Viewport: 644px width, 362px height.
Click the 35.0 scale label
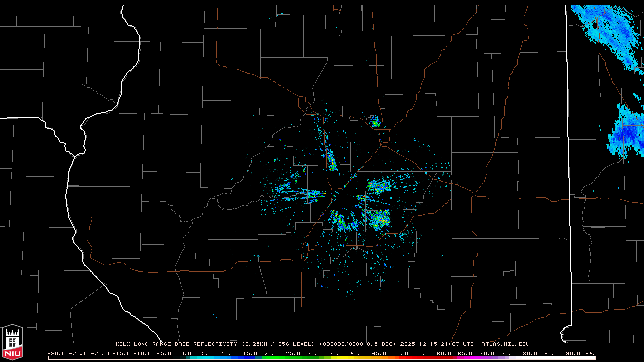(x=337, y=353)
